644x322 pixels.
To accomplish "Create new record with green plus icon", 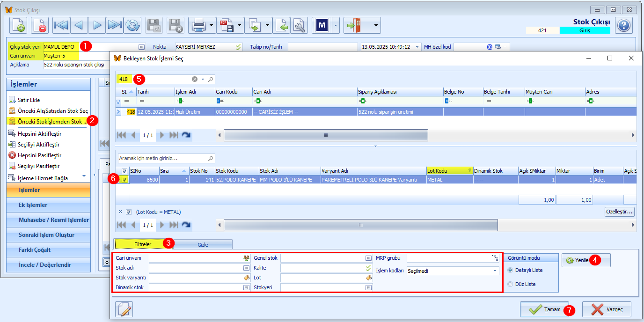I will pos(18,25).
